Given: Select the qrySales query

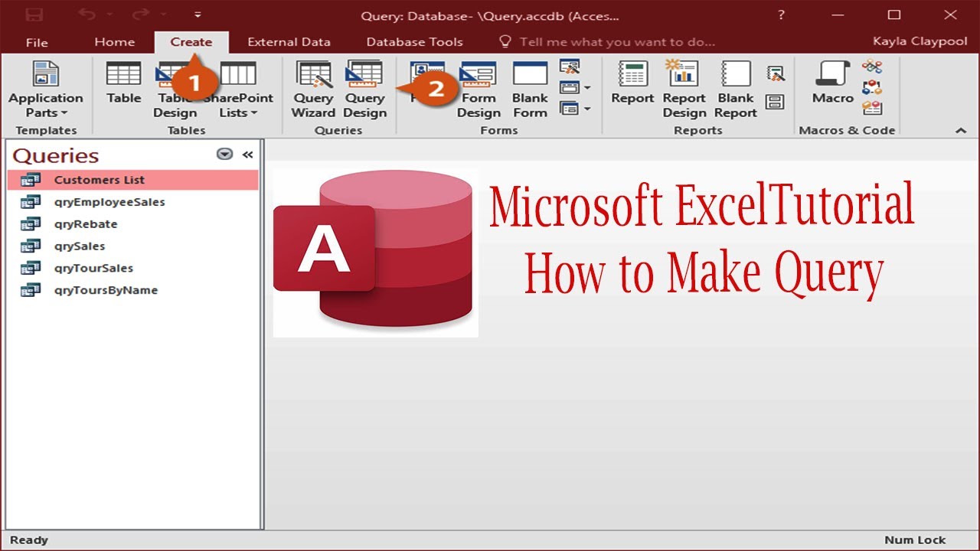Looking at the screenshot, I should point(133,246).
